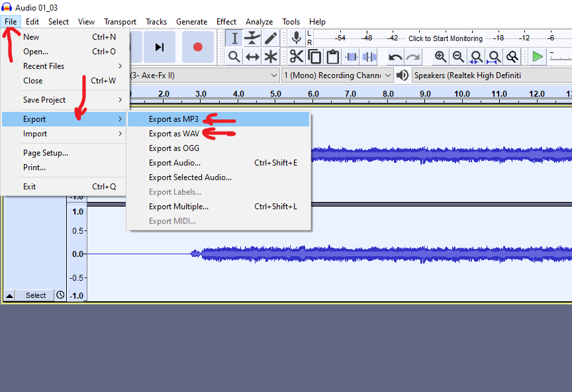
Task: Click the Undo arrow icon
Action: pyautogui.click(x=395, y=57)
